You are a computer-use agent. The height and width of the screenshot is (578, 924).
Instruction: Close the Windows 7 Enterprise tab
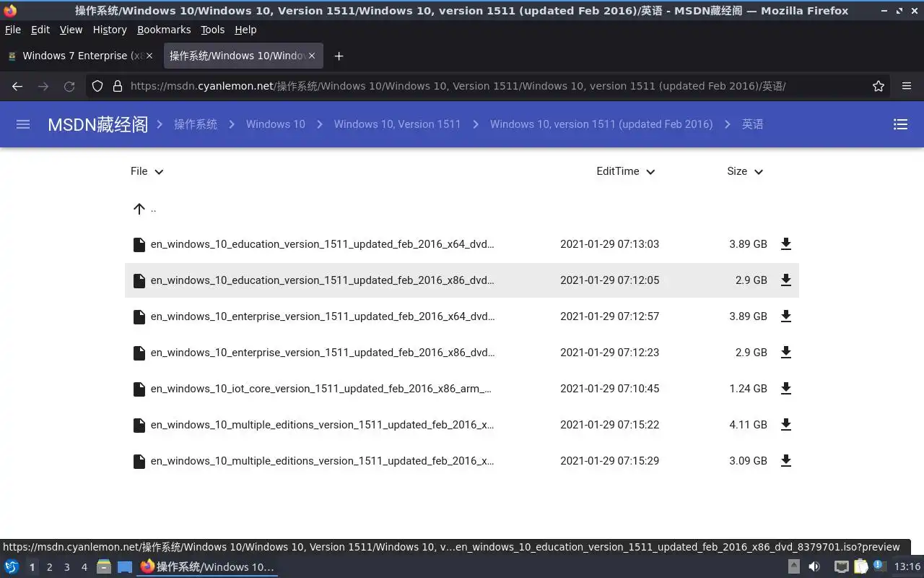click(x=149, y=56)
